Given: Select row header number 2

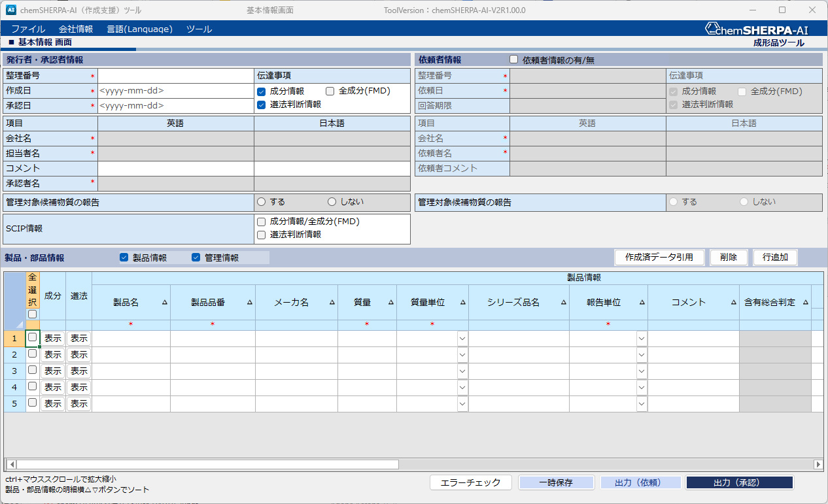Looking at the screenshot, I should tap(15, 355).
